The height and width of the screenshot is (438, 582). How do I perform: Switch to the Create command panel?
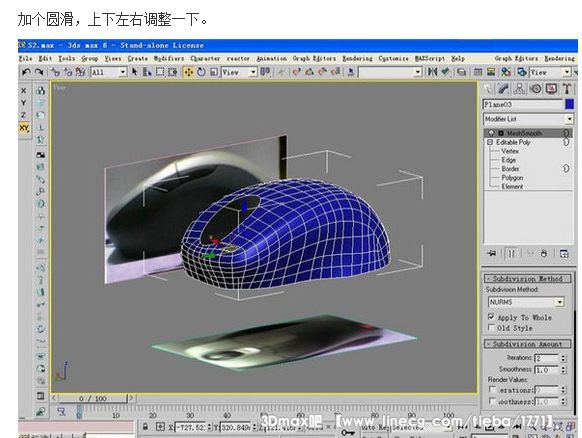tap(489, 89)
